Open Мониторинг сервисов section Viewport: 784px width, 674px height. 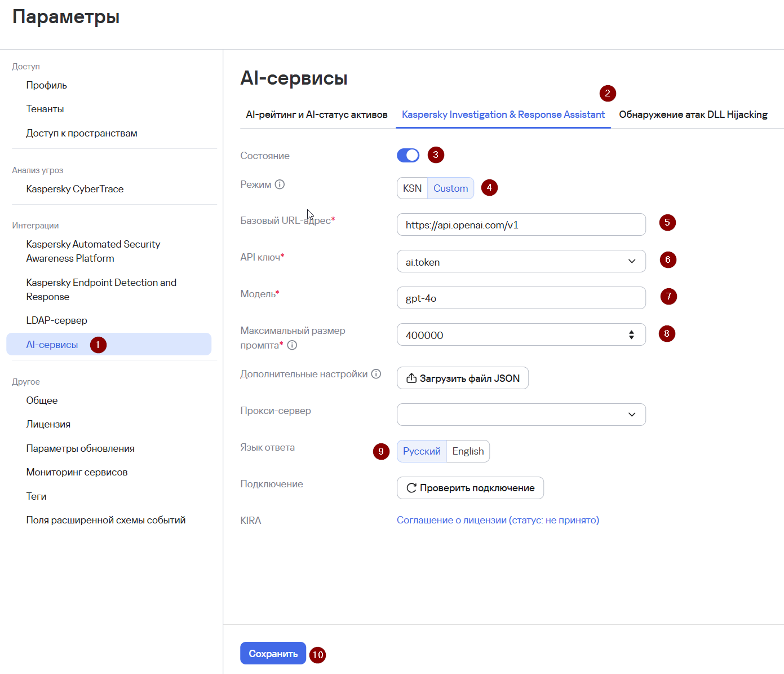click(x=77, y=472)
